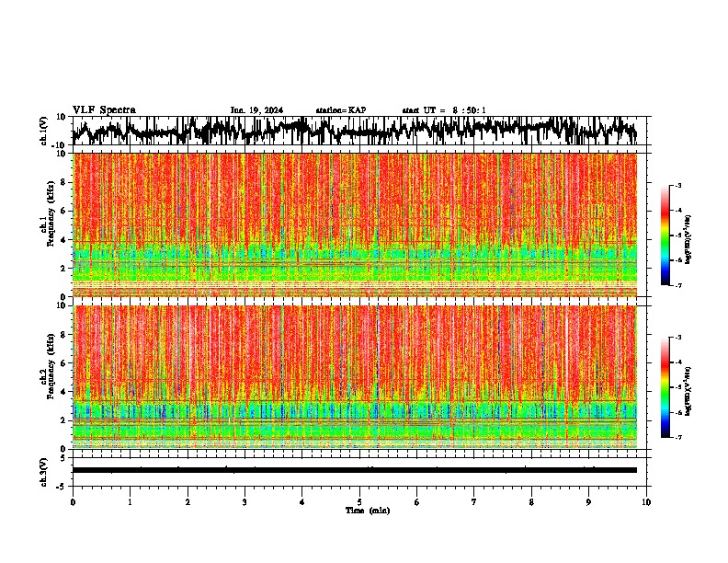Click the ch.1 spectrogram plot
This screenshot has width=728, height=563.
click(x=355, y=224)
